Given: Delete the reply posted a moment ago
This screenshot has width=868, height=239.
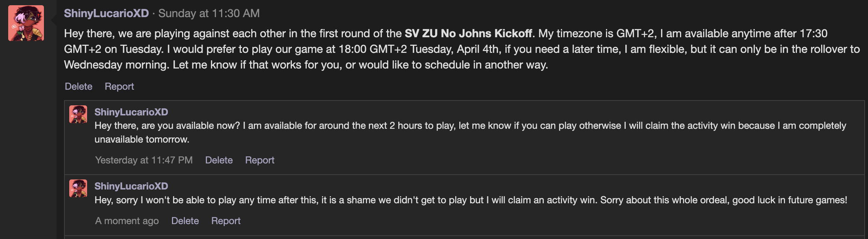Looking at the screenshot, I should pos(185,221).
